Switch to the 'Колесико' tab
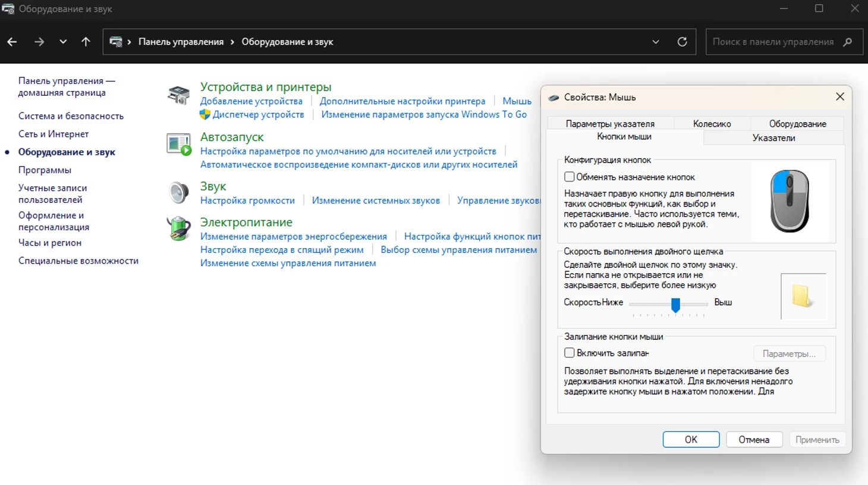This screenshot has height=485, width=868. pos(712,124)
